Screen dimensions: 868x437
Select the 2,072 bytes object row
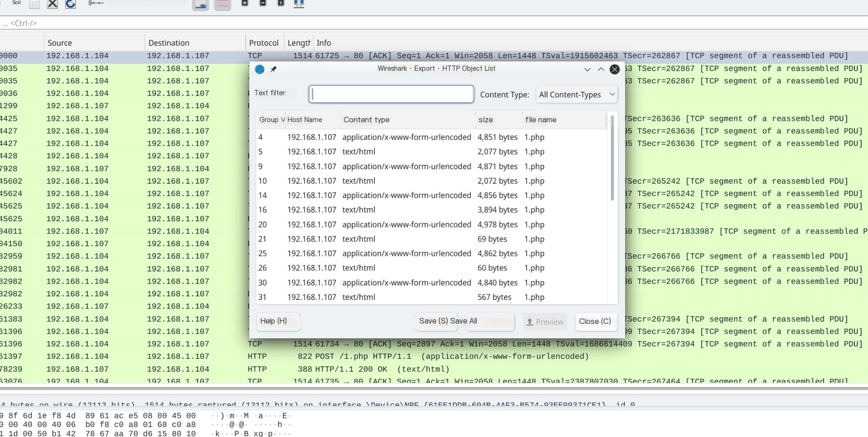(431, 181)
